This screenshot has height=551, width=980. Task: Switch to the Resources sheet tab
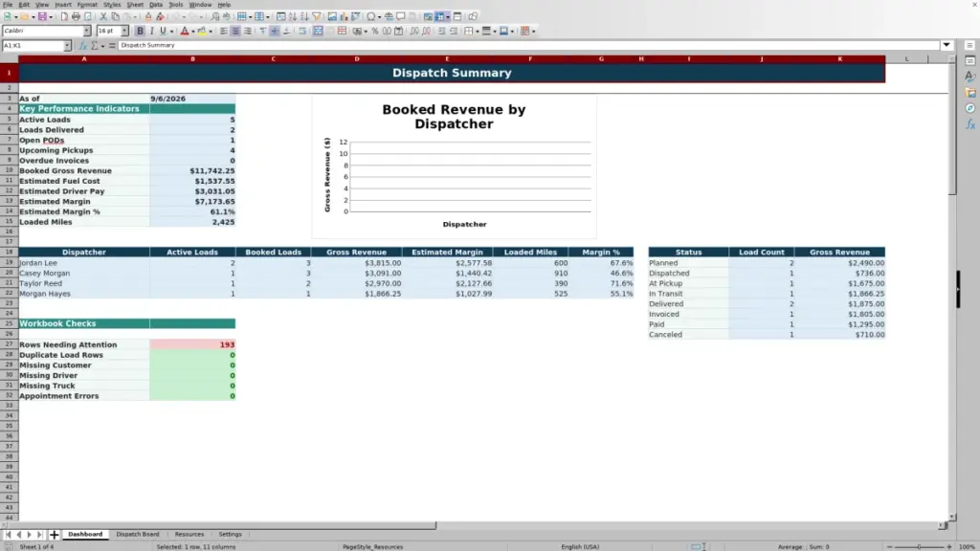click(189, 535)
